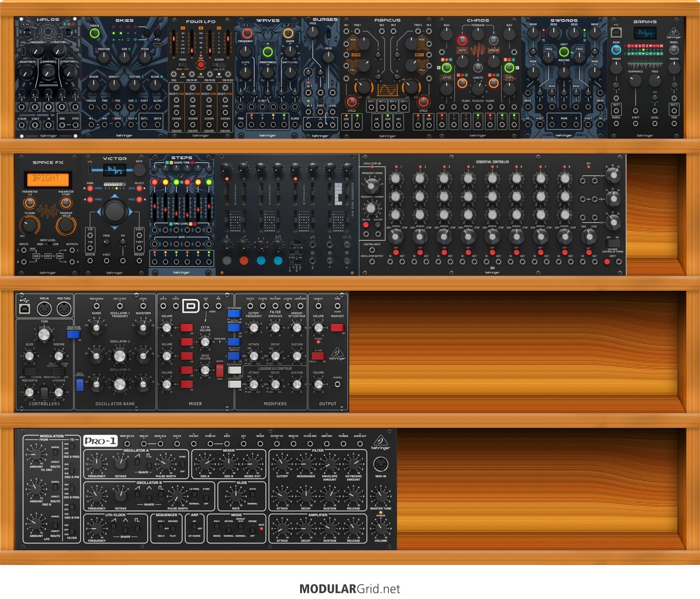This screenshot has width=700, height=599.
Task: Toggle the A-440 red switch on Model D
Action: (x=318, y=355)
